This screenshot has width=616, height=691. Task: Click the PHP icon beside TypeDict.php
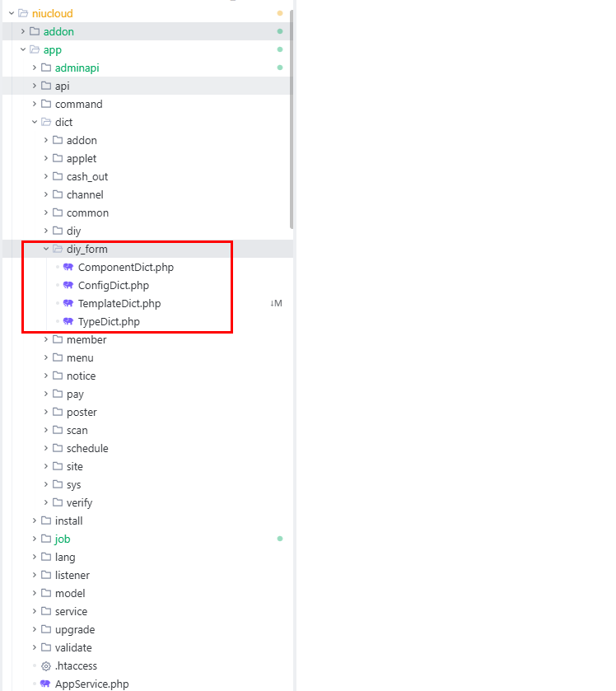point(68,321)
